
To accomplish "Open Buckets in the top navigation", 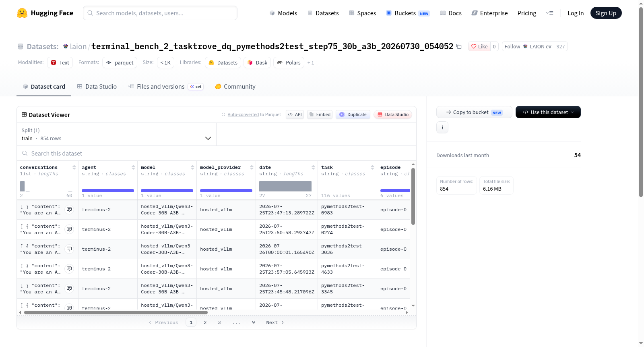I will point(408,13).
